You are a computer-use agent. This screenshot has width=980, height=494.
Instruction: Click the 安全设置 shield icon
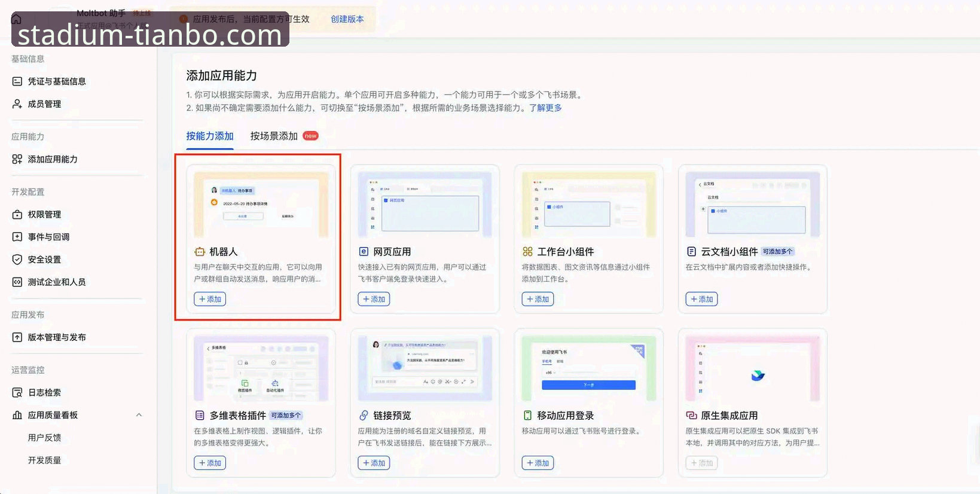(17, 260)
